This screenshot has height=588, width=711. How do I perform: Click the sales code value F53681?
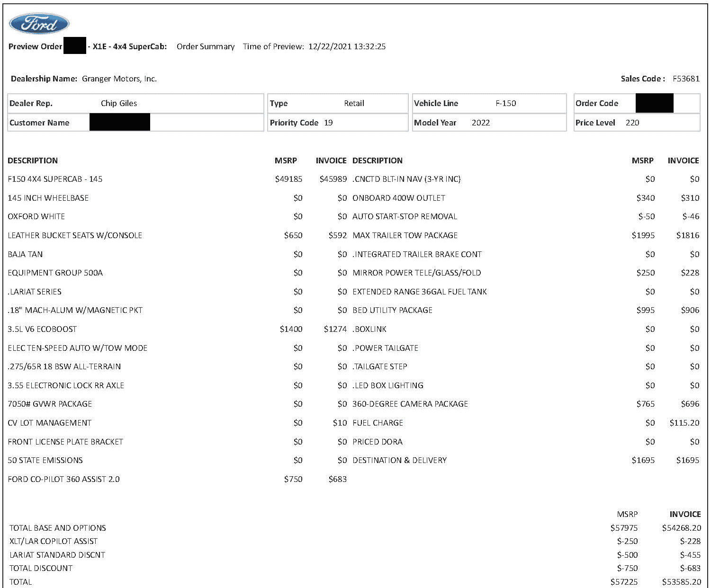click(x=686, y=79)
